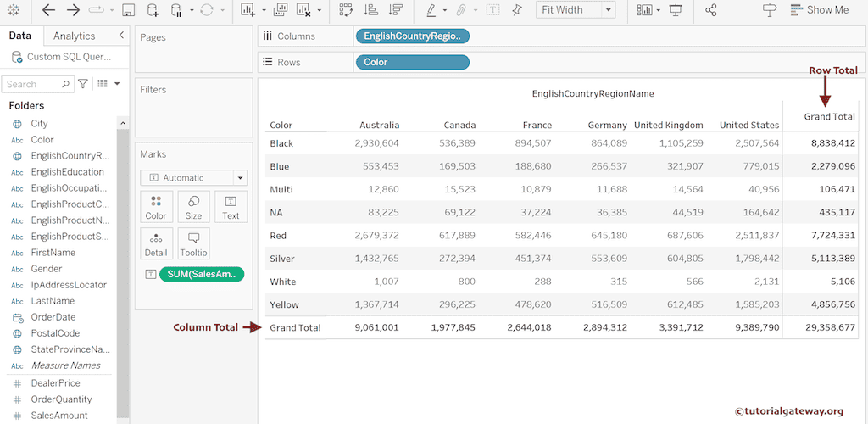This screenshot has height=424, width=868.
Task: Switch to the Analytics tab
Action: click(x=74, y=36)
